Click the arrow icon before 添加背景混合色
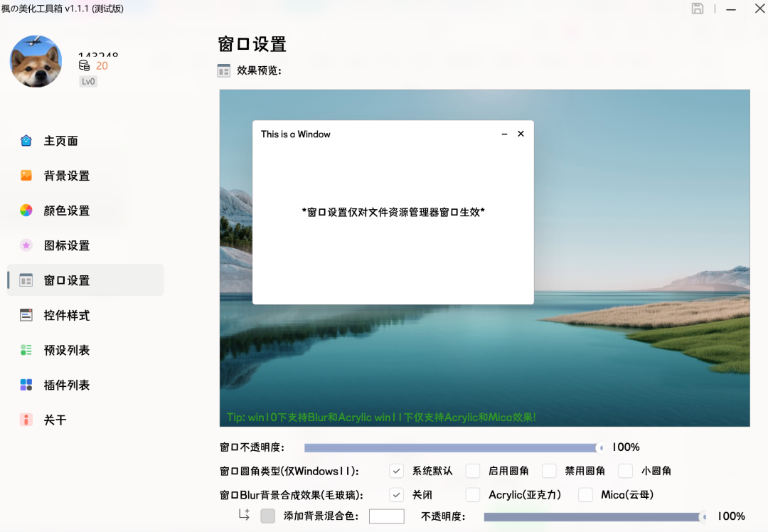Viewport: 768px width, 532px height. click(244, 514)
